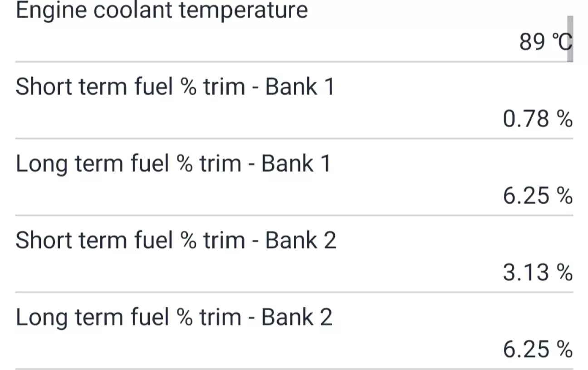Click divider line below Short term Bank 2 row
Image resolution: width=588 pixels, height=370 pixels.
click(x=294, y=292)
